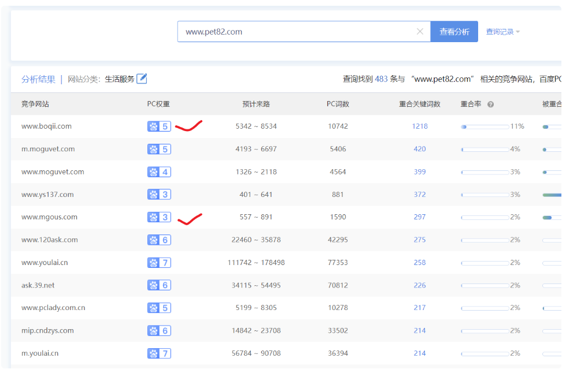Click PC weight badge for www.youlai.cn
The height and width of the screenshot is (373, 588).
click(160, 263)
